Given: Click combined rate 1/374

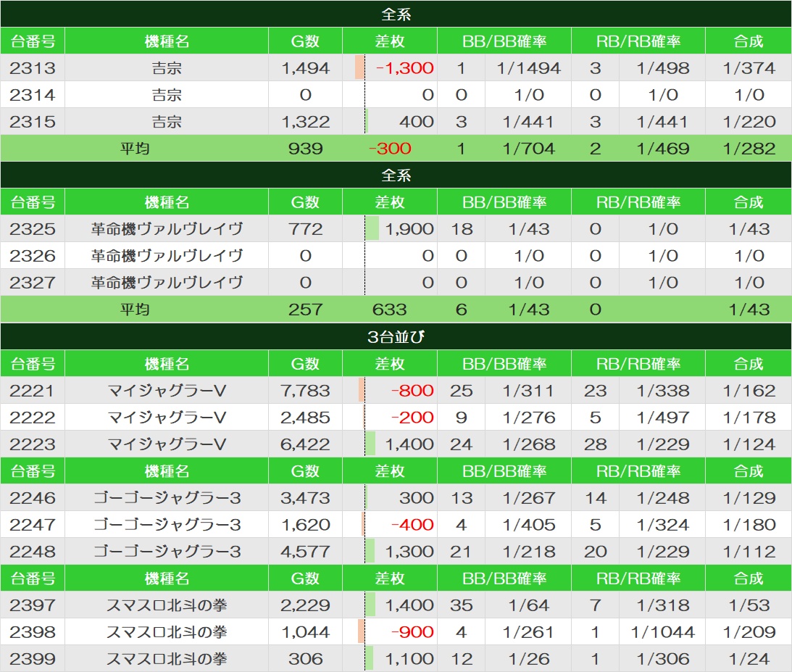Looking at the screenshot, I should click(x=749, y=67).
